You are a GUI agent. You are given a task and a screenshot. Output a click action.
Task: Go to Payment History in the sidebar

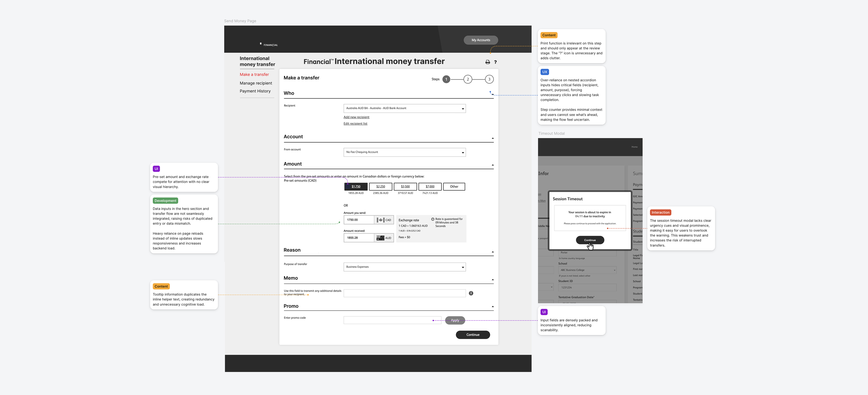(255, 91)
